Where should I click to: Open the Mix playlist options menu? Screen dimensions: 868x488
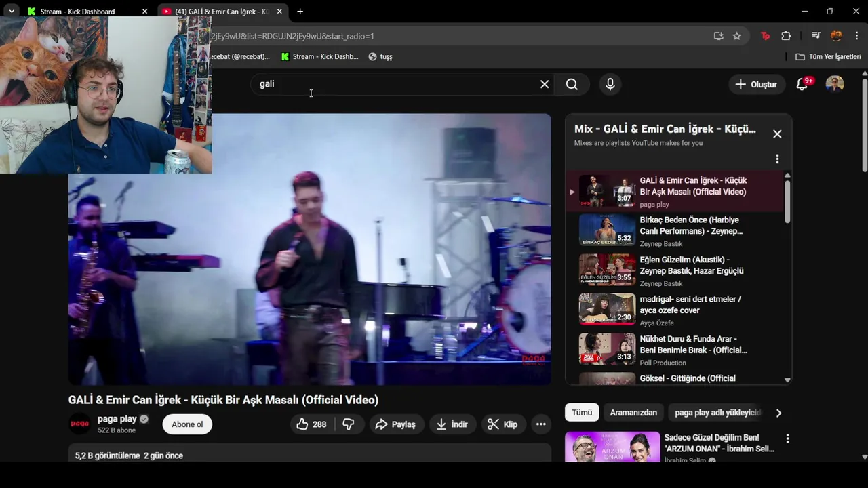(x=777, y=159)
